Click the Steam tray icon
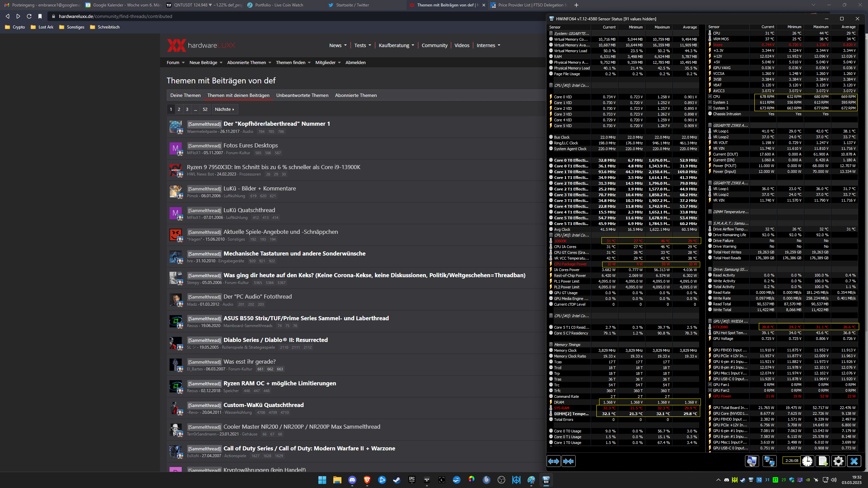 point(743,480)
